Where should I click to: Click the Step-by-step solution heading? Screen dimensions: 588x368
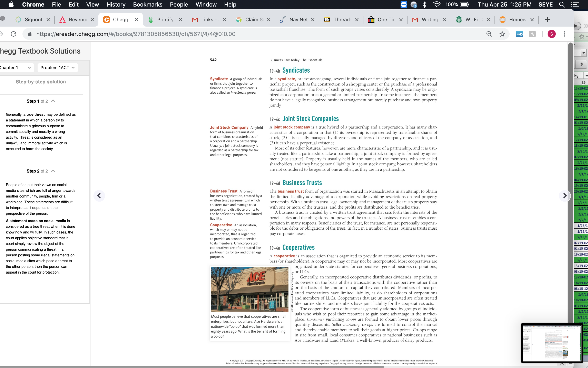(41, 82)
